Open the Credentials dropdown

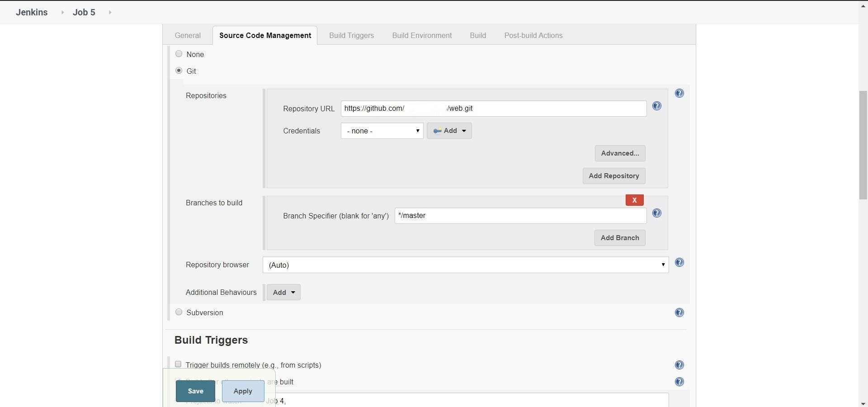pyautogui.click(x=382, y=131)
